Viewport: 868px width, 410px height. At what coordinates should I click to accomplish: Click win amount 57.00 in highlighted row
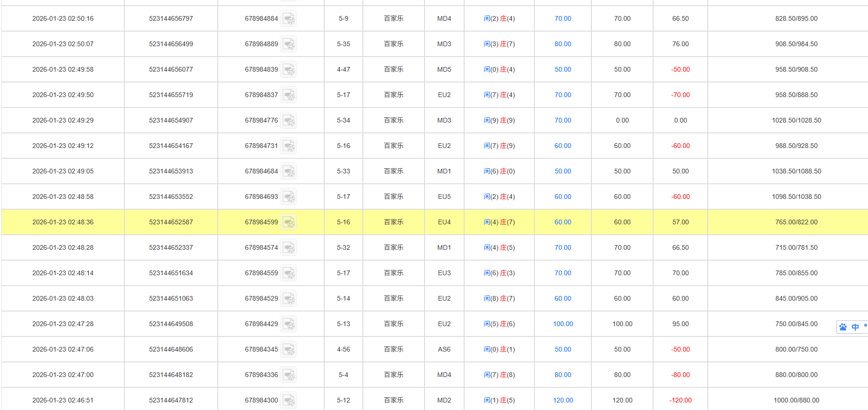[680, 222]
